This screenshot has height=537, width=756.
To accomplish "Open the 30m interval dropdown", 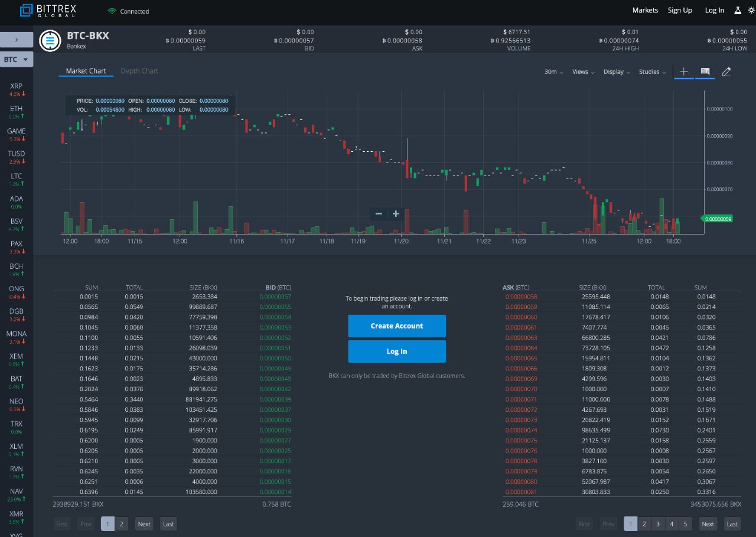I will pos(553,71).
